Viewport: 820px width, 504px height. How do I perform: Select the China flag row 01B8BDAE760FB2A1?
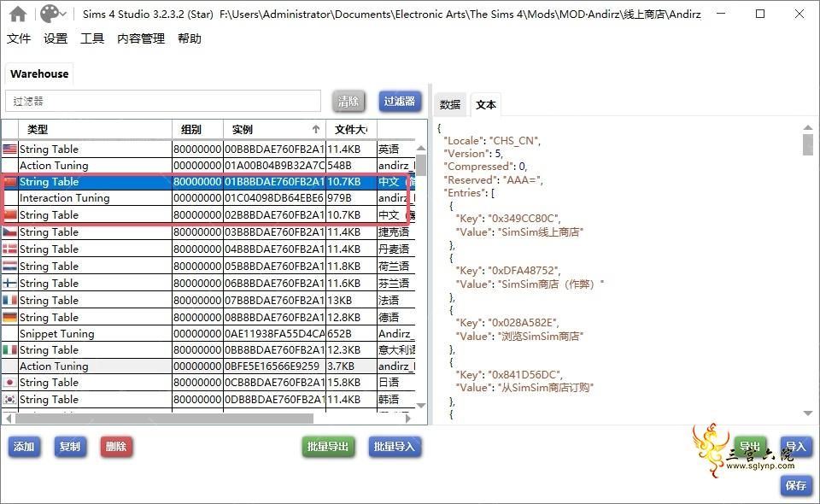pos(209,182)
